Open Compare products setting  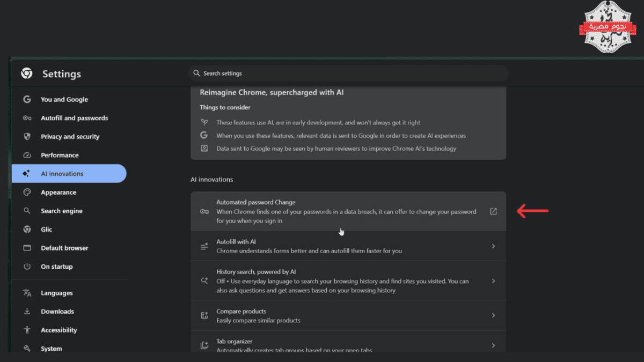pos(348,315)
